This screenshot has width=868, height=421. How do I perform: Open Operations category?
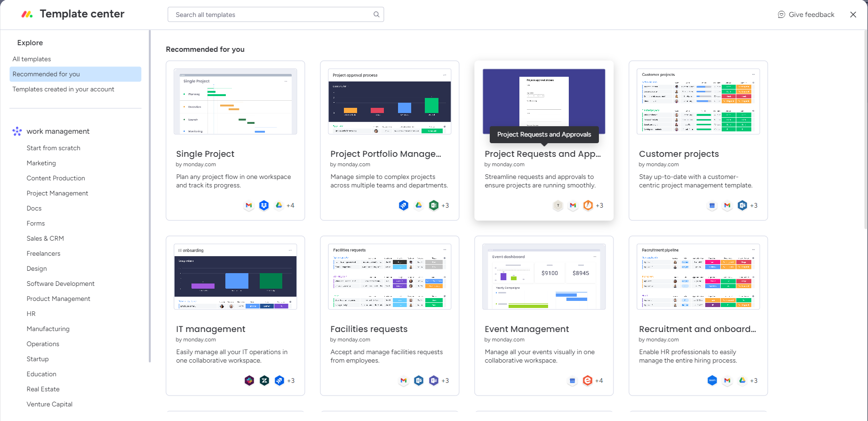coord(43,344)
